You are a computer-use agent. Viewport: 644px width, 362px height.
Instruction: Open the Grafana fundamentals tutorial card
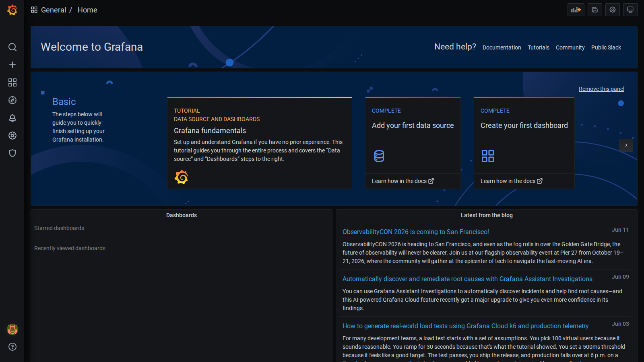tap(260, 143)
